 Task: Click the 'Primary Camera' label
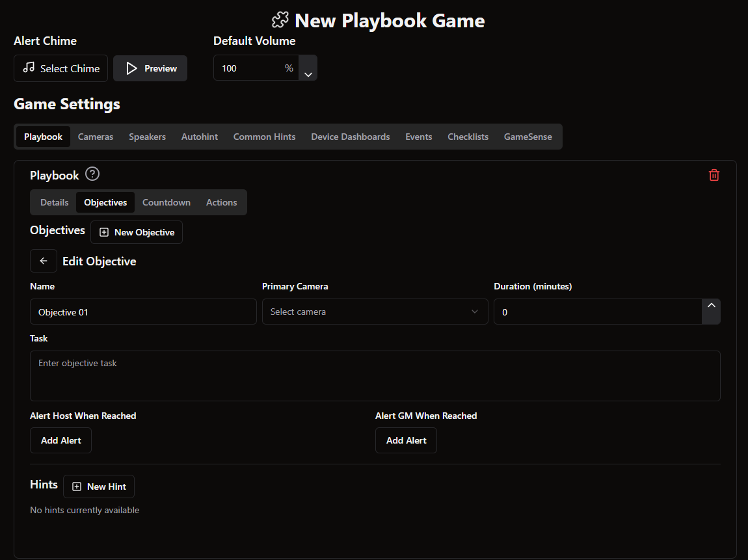(x=295, y=286)
